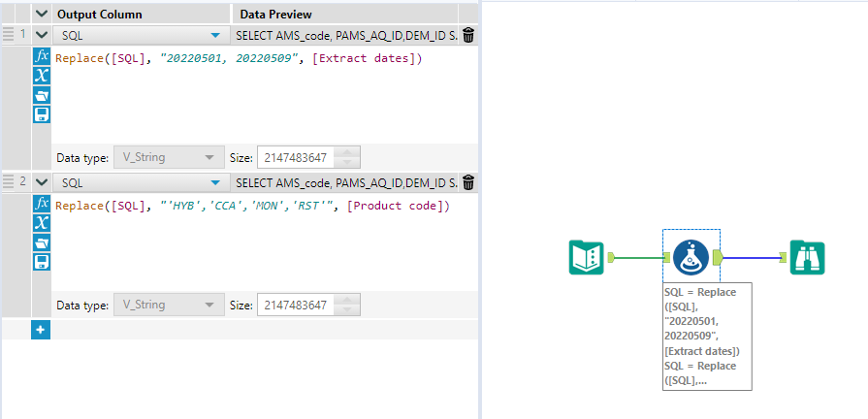Delete the first SQL expression with trash icon

point(468,36)
